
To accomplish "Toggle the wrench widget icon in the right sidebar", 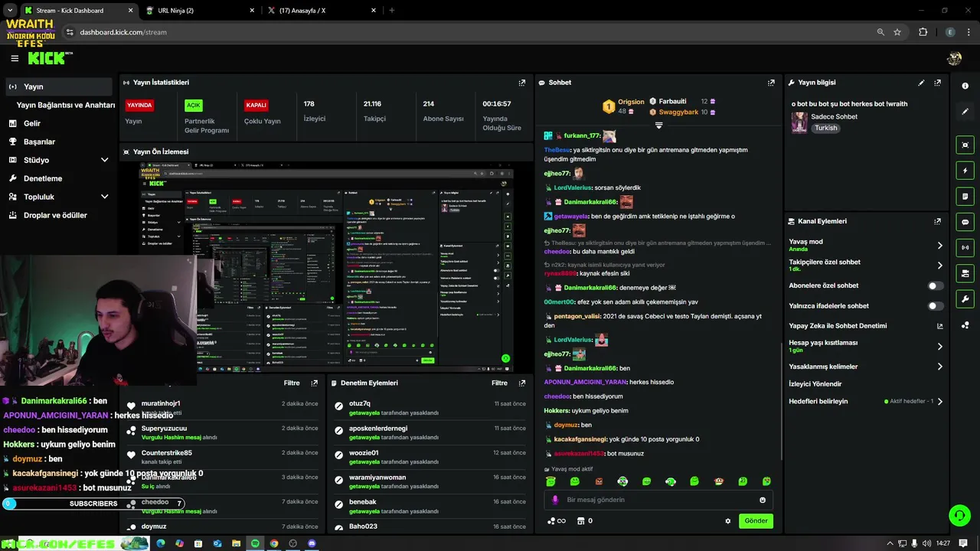I will [965, 299].
